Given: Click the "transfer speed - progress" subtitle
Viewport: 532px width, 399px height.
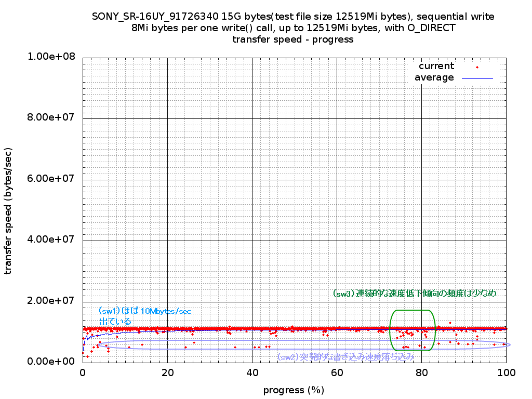Looking at the screenshot, I should tap(293, 39).
